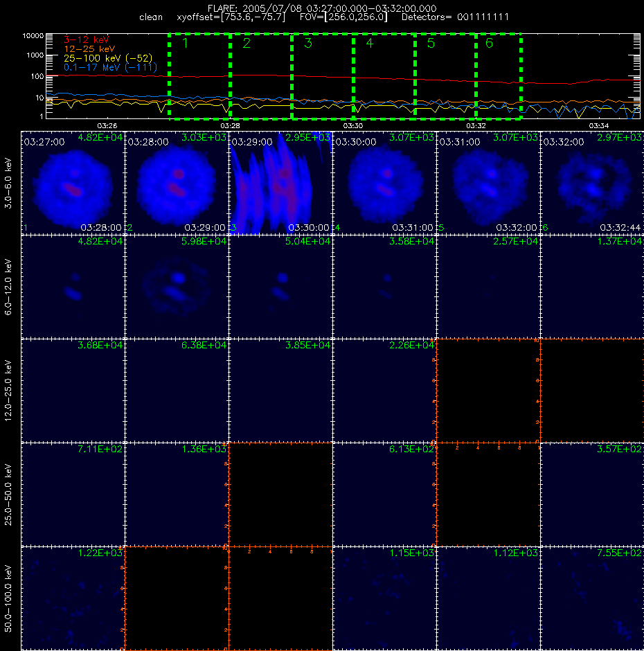This screenshot has height=651, width=644.
Task: Click the 2.95E+03 peak value
Action: pos(307,137)
